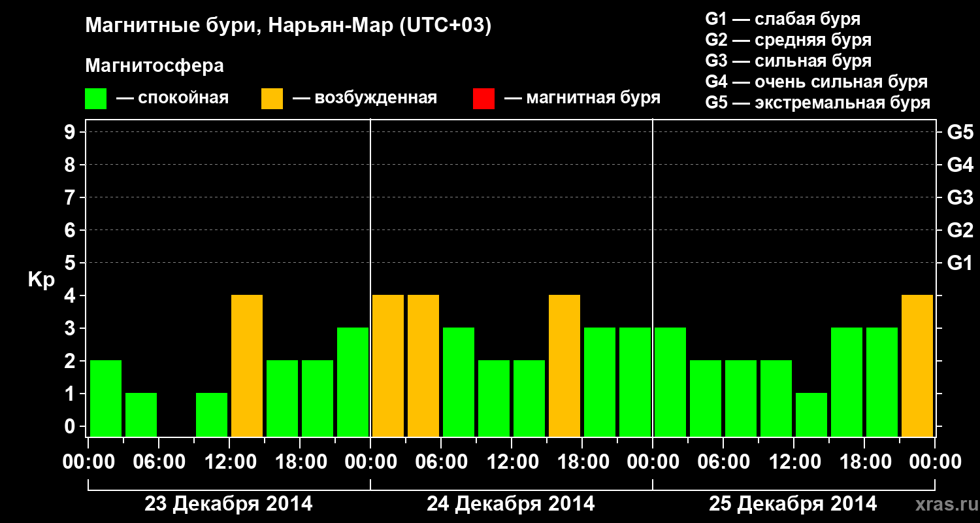980x523 pixels.
Task: Select the chart title 'Магнитные бури, Нарьян-Мар (UTC+03)'
Action: (288, 26)
